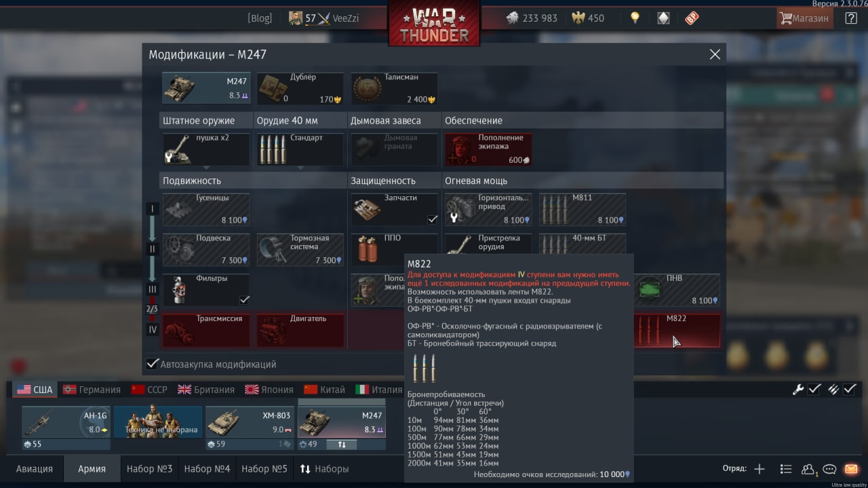This screenshot has height=488, width=868.
Task: Open the mail envelope icon
Action: click(x=851, y=469)
